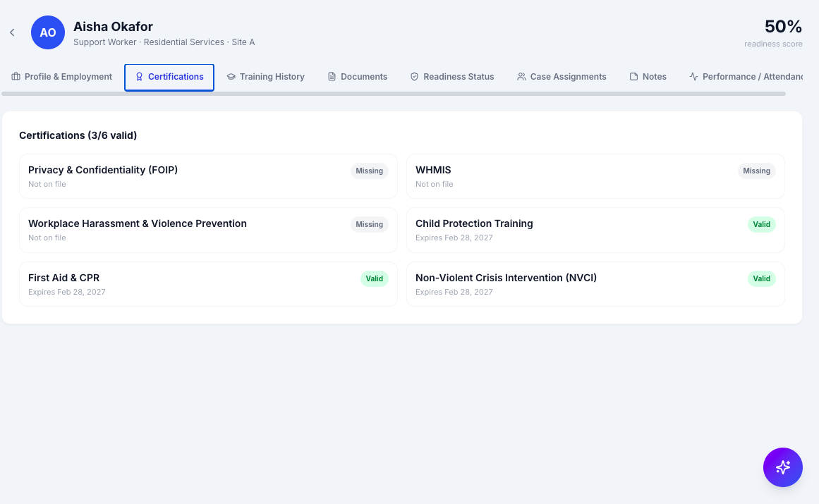Click the AO avatar circle
The width and height of the screenshot is (819, 504).
47,32
